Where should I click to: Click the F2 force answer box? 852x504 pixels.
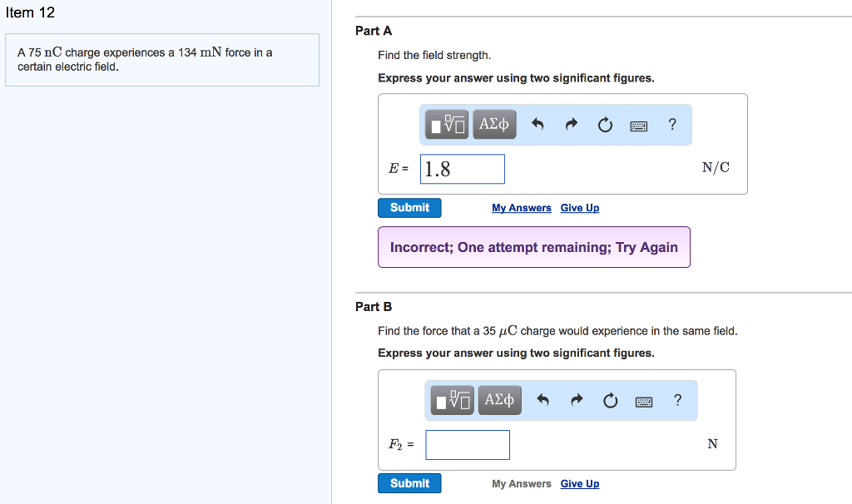[x=468, y=445]
